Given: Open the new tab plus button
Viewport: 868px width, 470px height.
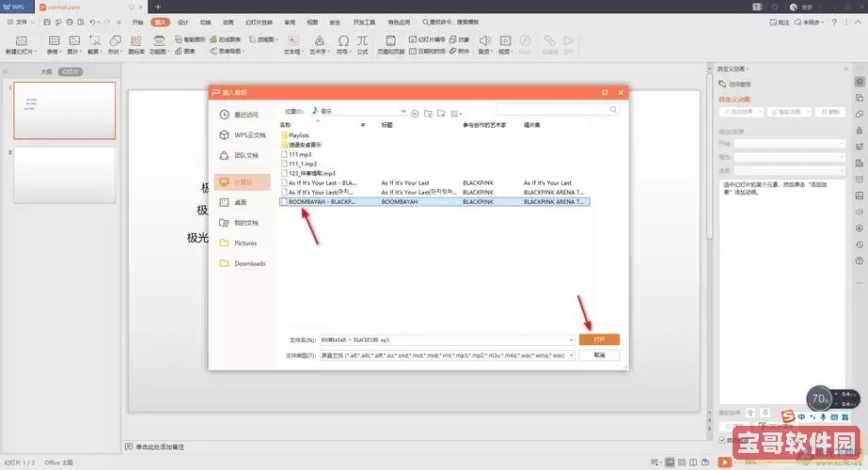Looking at the screenshot, I should point(158,7).
